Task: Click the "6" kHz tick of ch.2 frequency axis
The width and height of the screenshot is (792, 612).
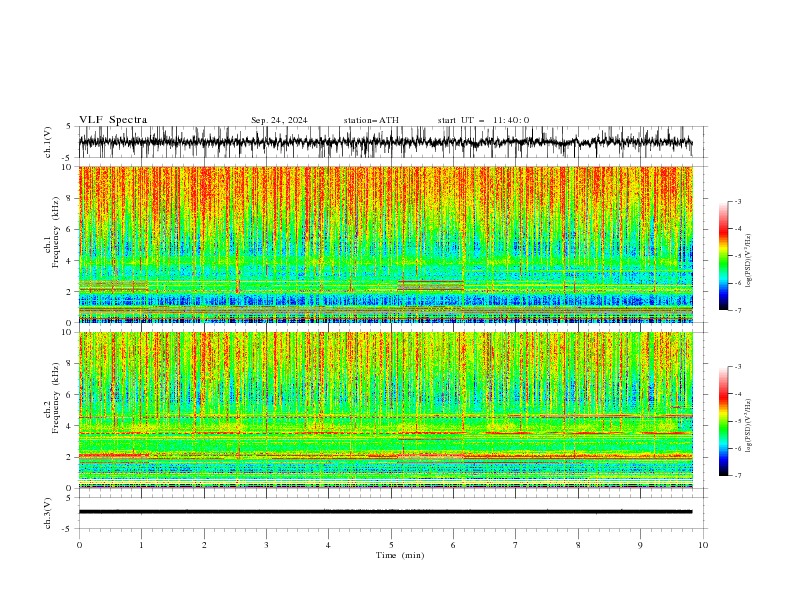Action: pyautogui.click(x=70, y=395)
